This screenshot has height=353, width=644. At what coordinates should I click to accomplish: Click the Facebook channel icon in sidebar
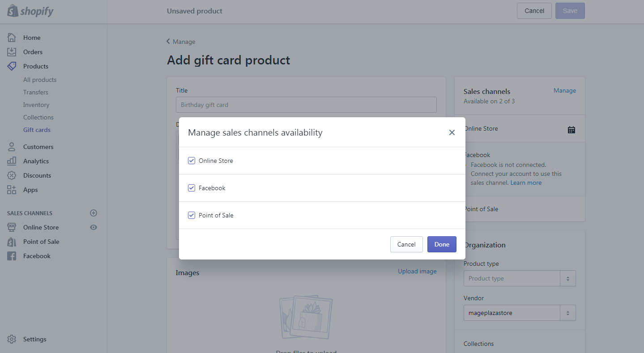(12, 256)
